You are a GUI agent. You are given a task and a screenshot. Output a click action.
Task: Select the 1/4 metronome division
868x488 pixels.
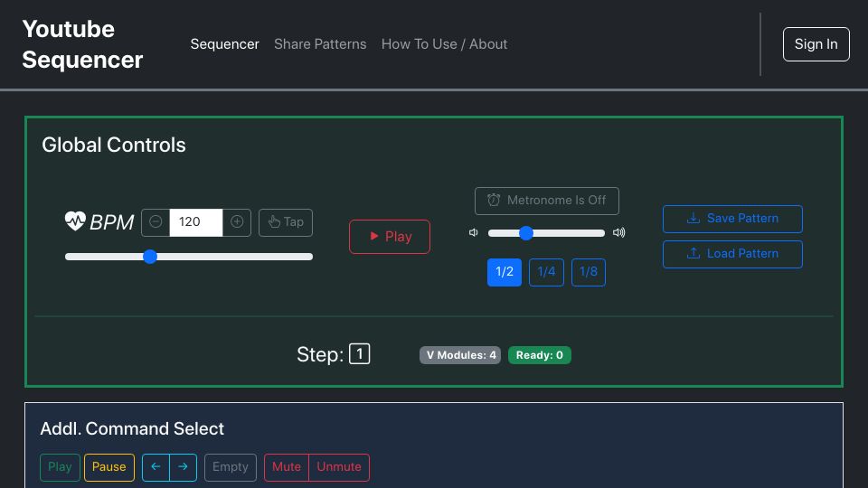click(x=546, y=272)
